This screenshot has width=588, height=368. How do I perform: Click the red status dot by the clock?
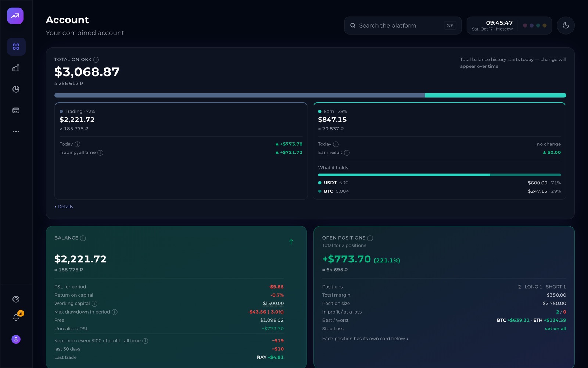525,25
